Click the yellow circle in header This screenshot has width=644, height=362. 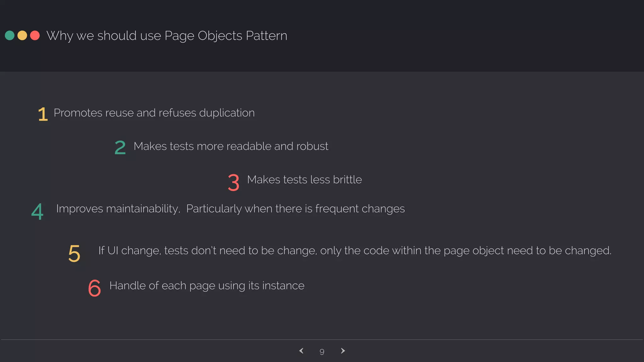pos(22,36)
